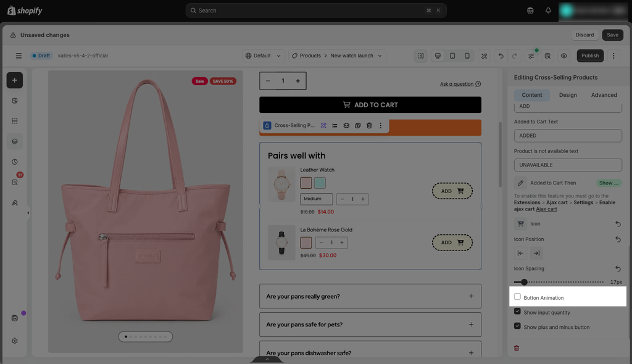Image resolution: width=632 pixels, height=364 pixels.
Task: Open the templates grid icon in left sidebar
Action: click(x=15, y=101)
